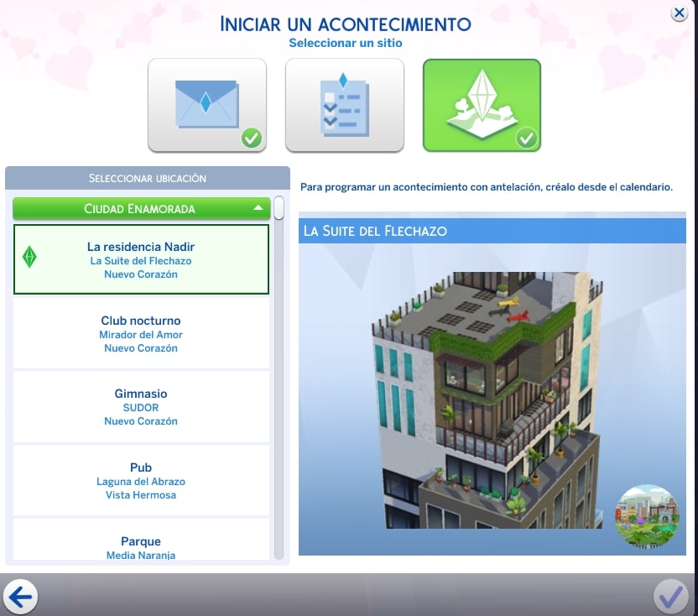The height and width of the screenshot is (616, 698).
Task: Go back with the blue arrow button
Action: 20,597
